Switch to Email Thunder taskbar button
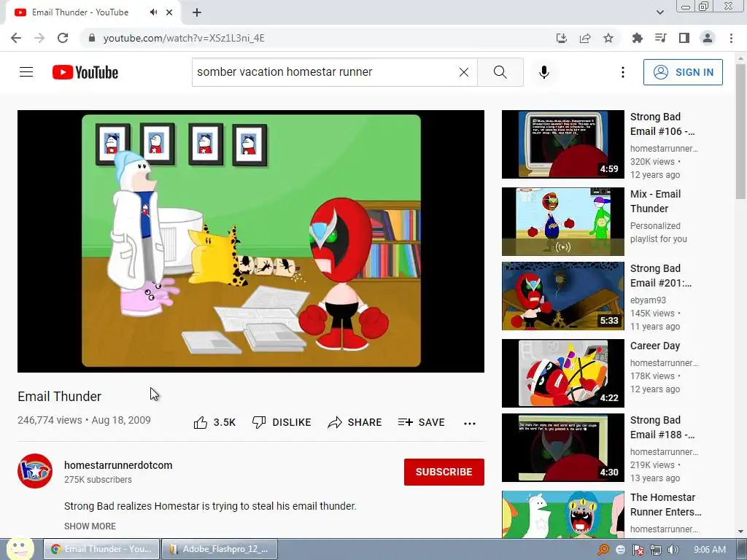747x560 pixels. tap(101, 549)
